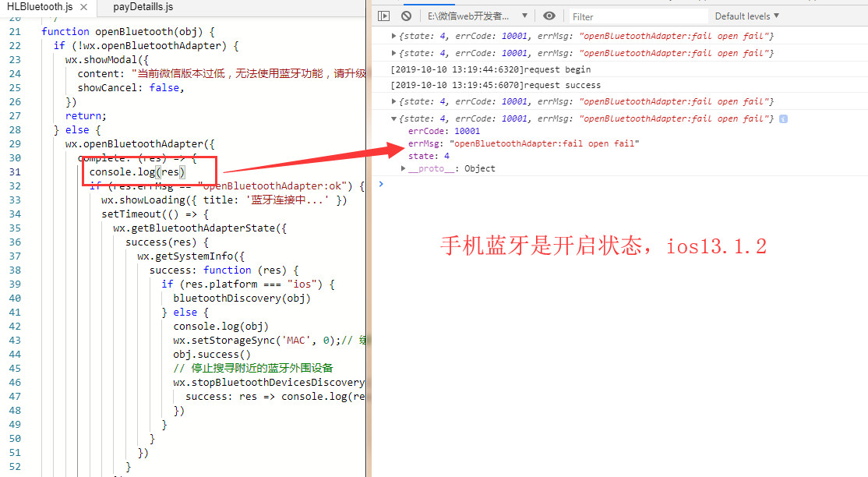
Task: Collapse the expanded error object in console
Action: point(393,118)
